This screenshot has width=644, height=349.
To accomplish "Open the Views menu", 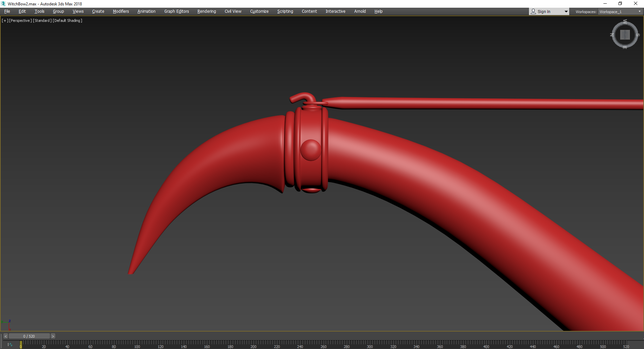I will coord(78,11).
